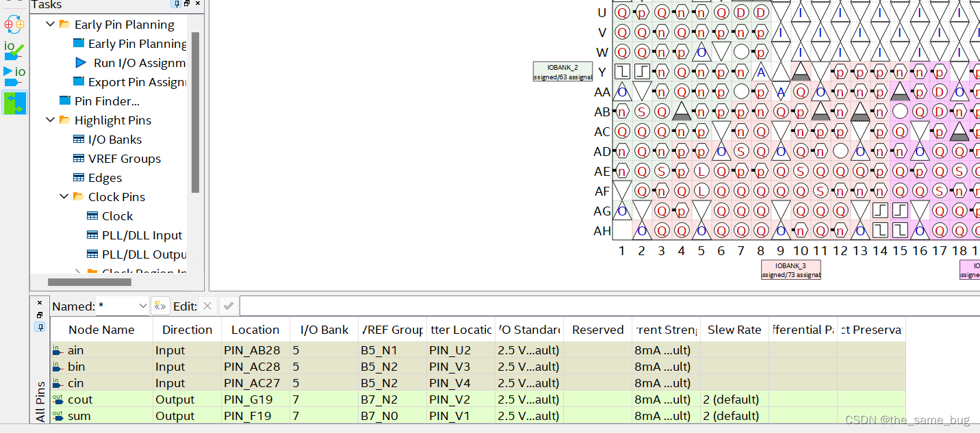Click the Edit cancel X icon
This screenshot has width=980, height=433.
207,306
